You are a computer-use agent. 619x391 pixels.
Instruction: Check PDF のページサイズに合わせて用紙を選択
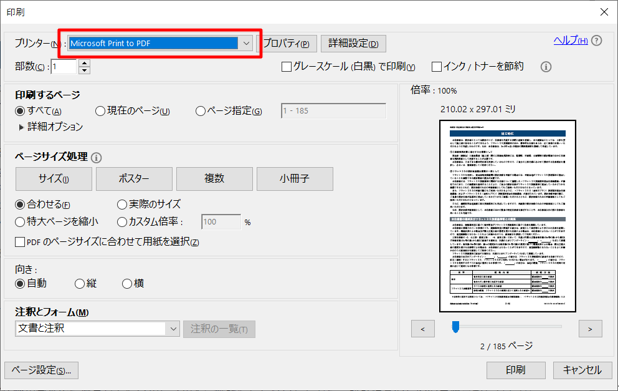[20, 242]
